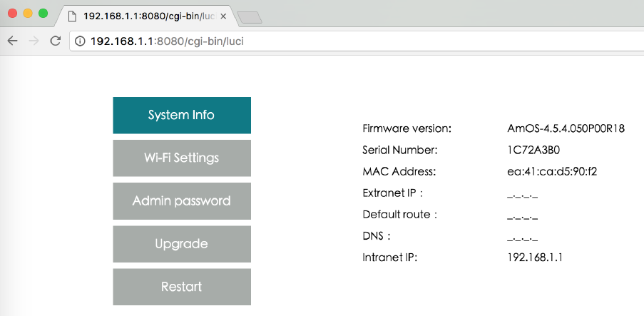View site information icon in address bar
The width and height of the screenshot is (644, 316).
click(81, 41)
